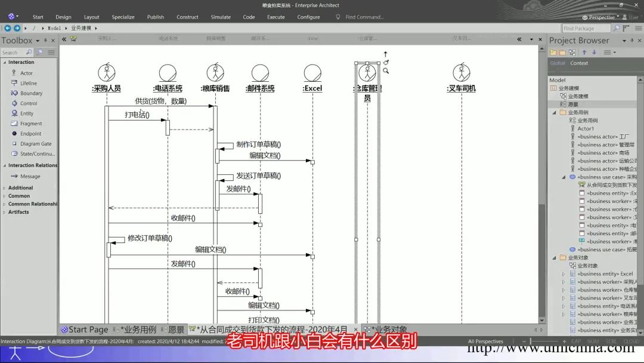
Task: Click the Toolbox search magnifier icon
Action: 29,52
